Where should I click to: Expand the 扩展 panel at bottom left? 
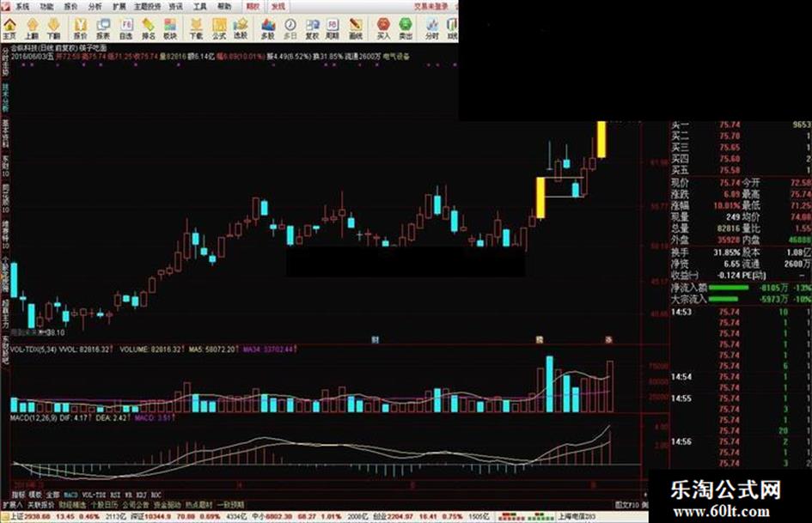pyautogui.click(x=13, y=505)
